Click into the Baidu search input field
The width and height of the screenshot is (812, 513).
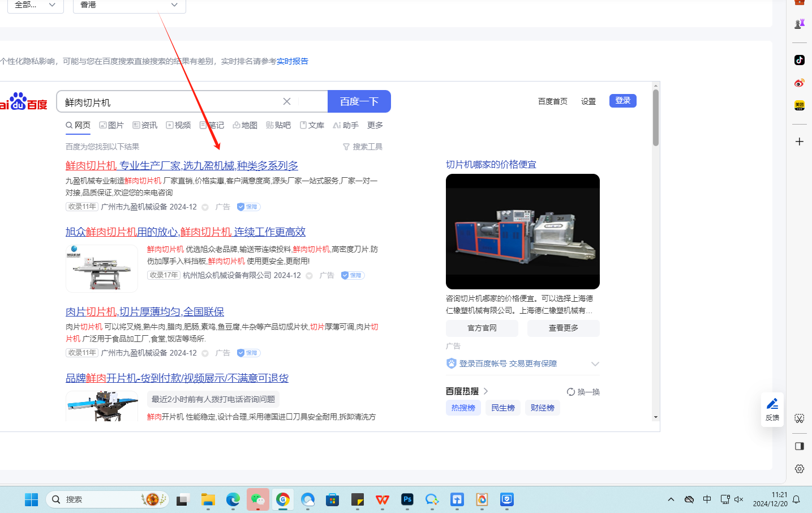(170, 102)
